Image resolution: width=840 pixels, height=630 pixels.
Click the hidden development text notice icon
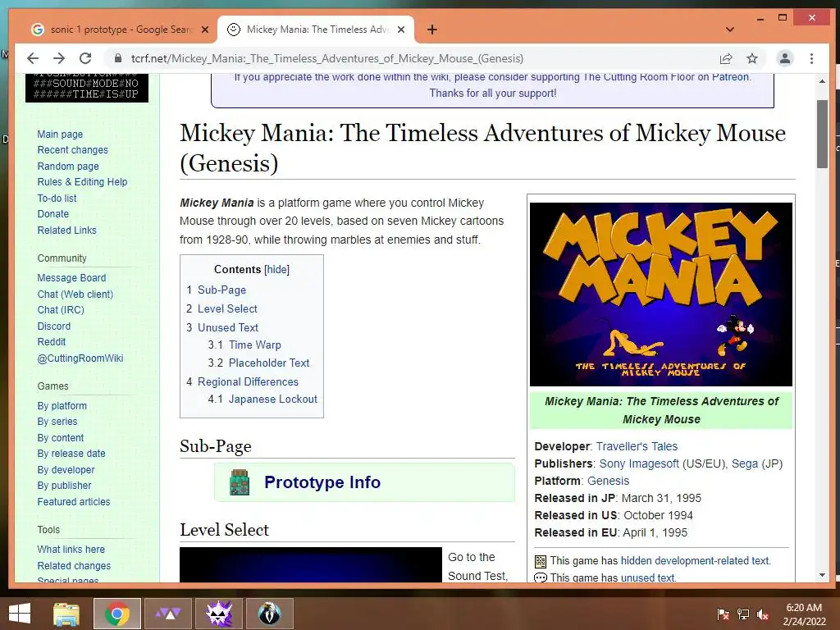[x=541, y=561]
